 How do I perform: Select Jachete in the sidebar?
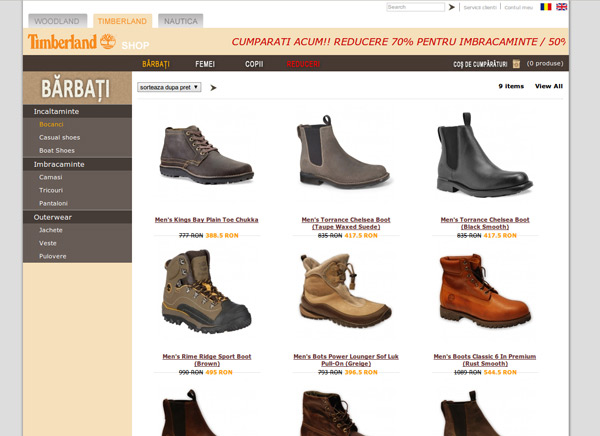pyautogui.click(x=51, y=230)
